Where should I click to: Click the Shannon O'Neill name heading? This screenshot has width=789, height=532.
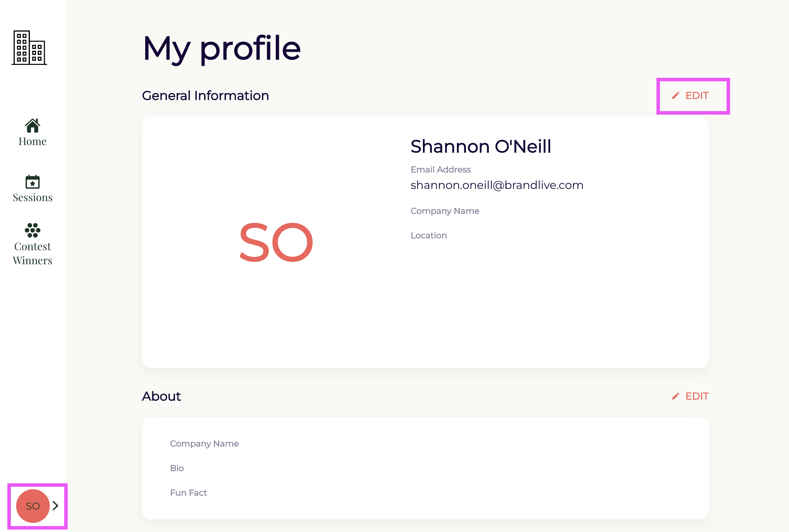tap(481, 146)
